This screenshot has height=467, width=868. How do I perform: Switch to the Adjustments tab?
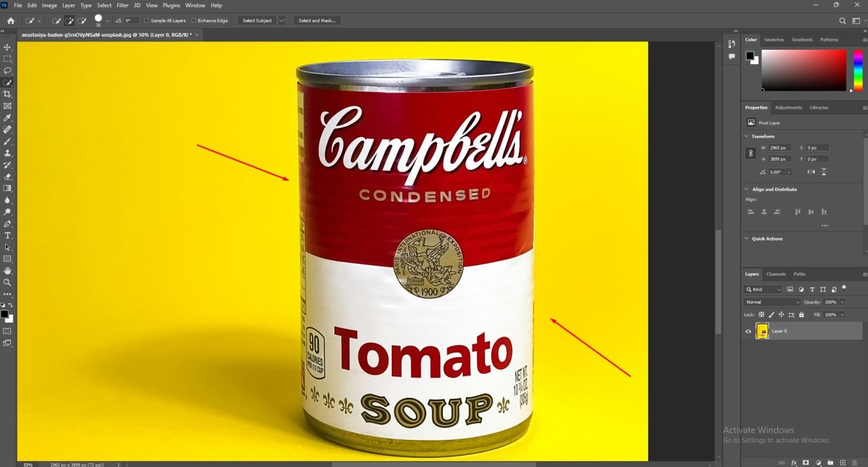(x=789, y=107)
